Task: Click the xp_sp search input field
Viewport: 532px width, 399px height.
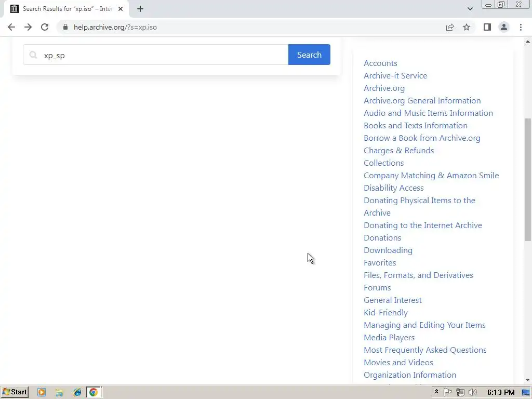Action: coord(156,55)
